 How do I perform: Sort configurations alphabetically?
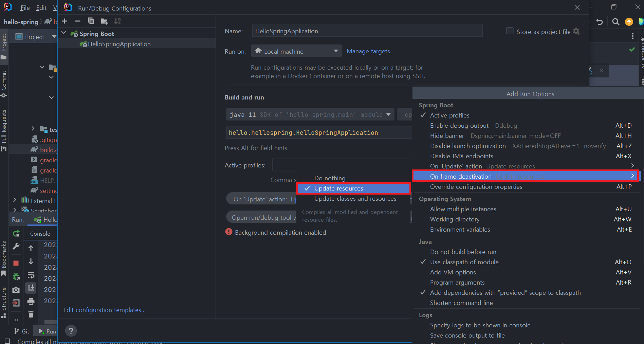tap(117, 21)
